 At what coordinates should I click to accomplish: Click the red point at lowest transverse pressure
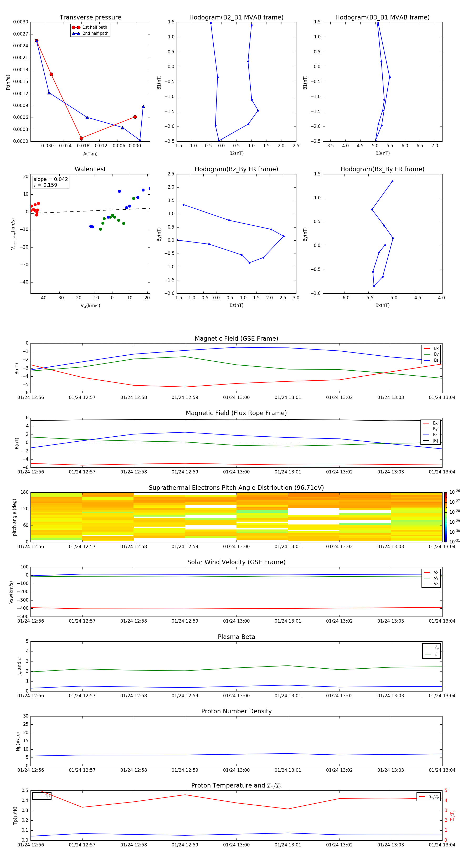click(81, 138)
